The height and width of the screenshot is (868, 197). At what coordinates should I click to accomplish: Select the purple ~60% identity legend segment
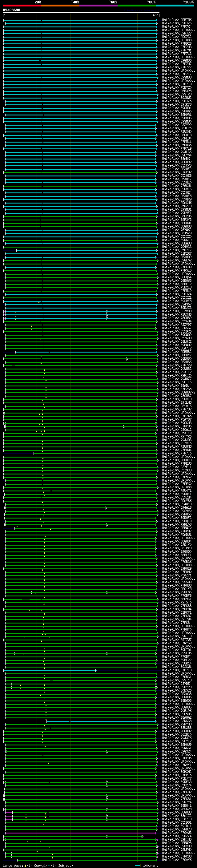98,6
